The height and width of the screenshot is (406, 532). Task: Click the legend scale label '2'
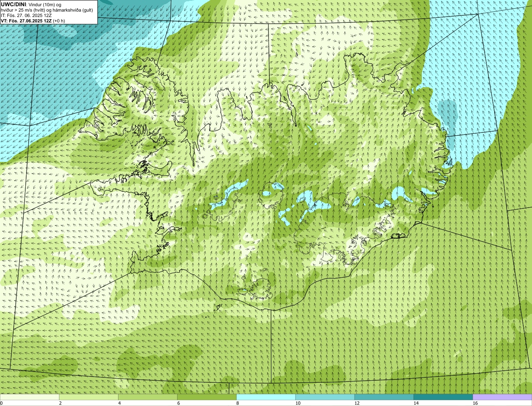[60, 403]
